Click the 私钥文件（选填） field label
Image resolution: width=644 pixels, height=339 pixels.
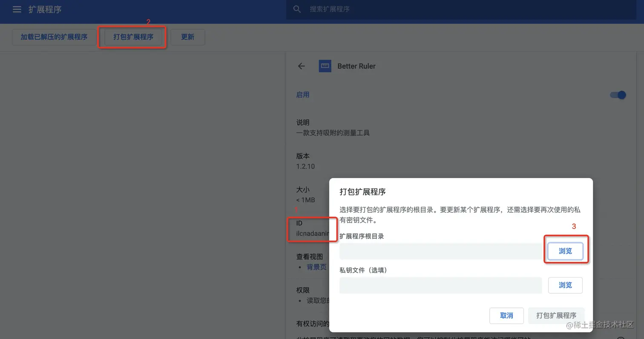(363, 270)
